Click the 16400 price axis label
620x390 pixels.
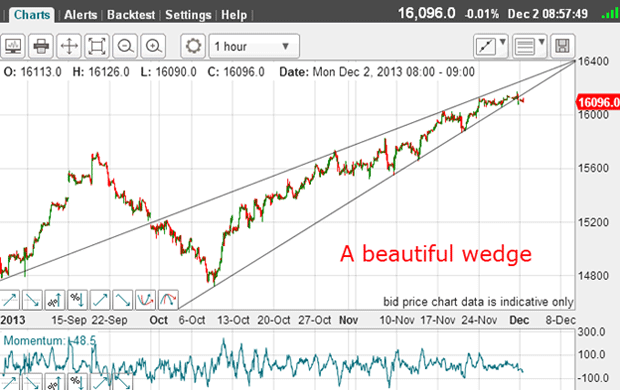pyautogui.click(x=593, y=62)
